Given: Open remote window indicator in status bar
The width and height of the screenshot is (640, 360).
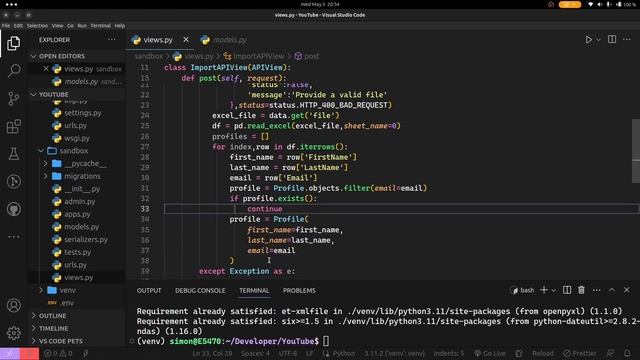Looking at the screenshot, I should 10,353.
